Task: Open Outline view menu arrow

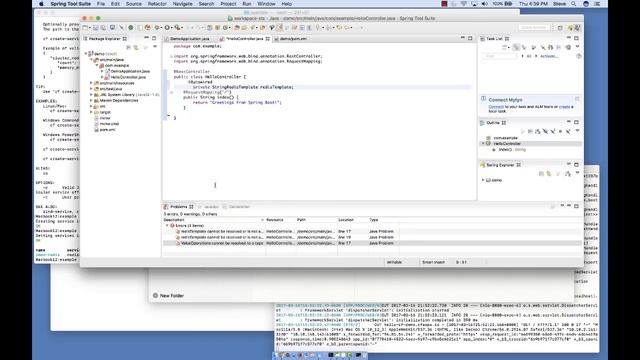Action: point(578,131)
